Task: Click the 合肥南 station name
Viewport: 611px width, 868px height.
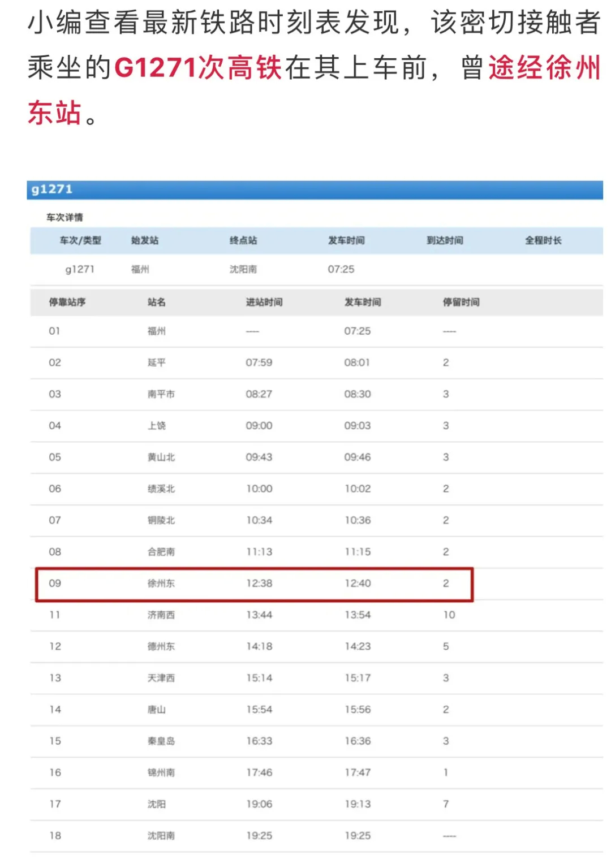Action: [x=161, y=551]
